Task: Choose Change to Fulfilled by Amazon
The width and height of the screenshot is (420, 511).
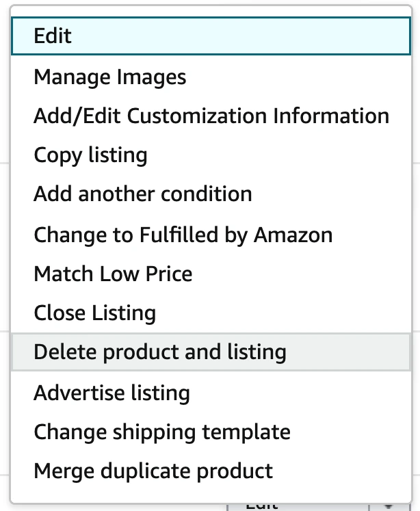Action: (183, 234)
